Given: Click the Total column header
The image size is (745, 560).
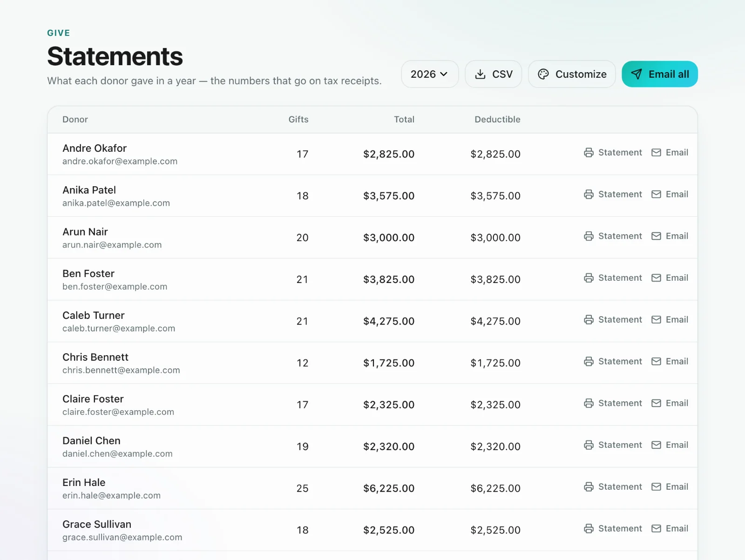Looking at the screenshot, I should (404, 120).
